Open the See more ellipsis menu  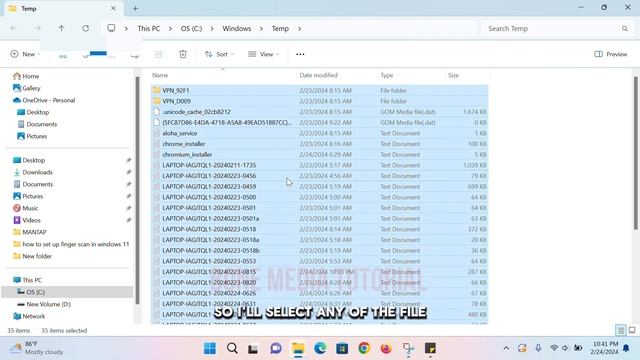(x=300, y=54)
